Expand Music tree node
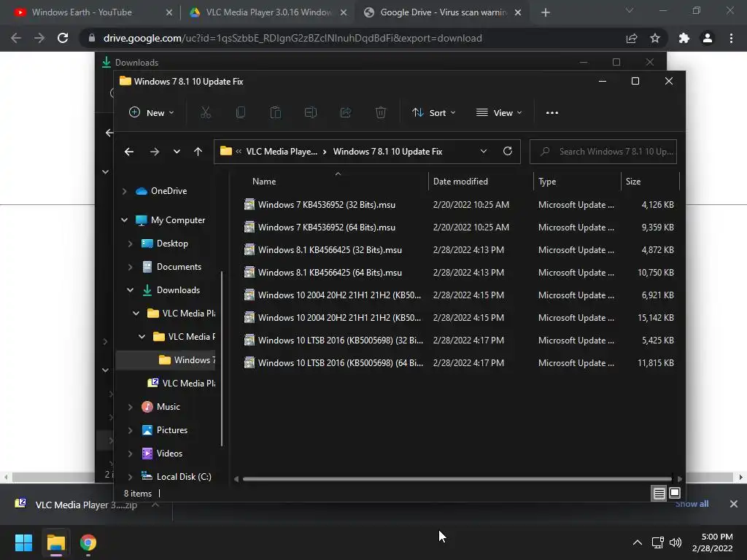The image size is (747, 560). pyautogui.click(x=130, y=407)
